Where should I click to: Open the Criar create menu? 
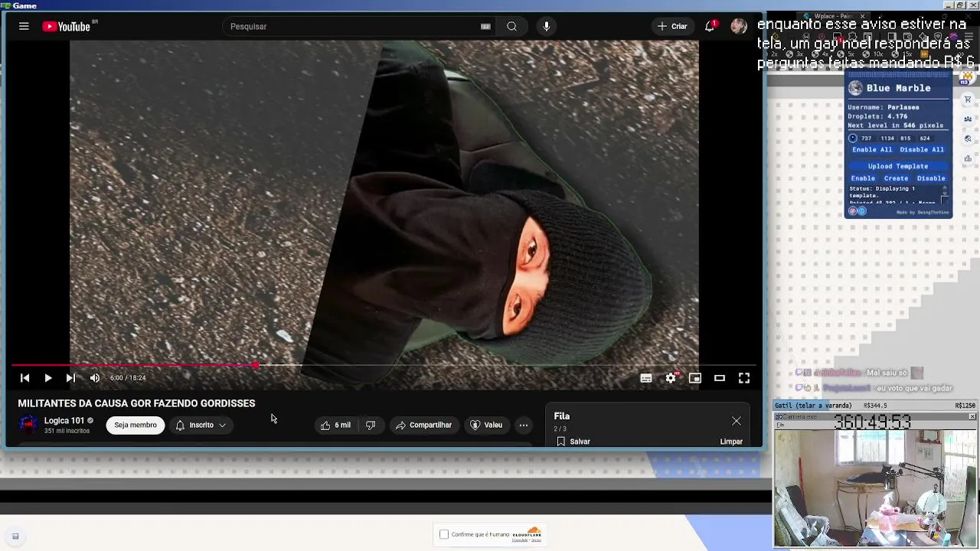coord(672,26)
